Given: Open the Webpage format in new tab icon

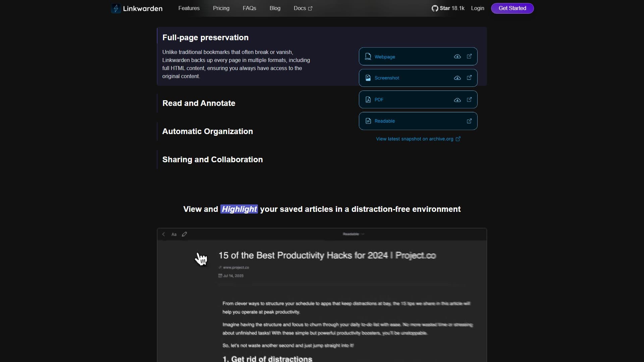Looking at the screenshot, I should click(x=469, y=56).
